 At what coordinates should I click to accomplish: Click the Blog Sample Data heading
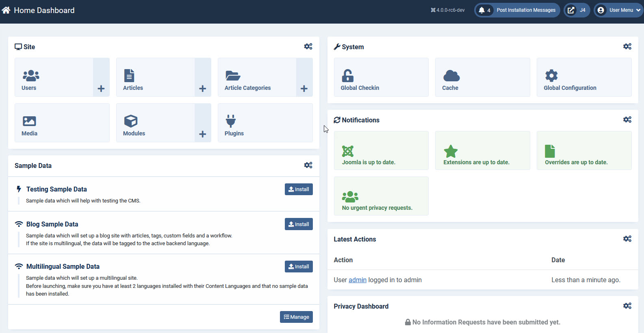(52, 224)
